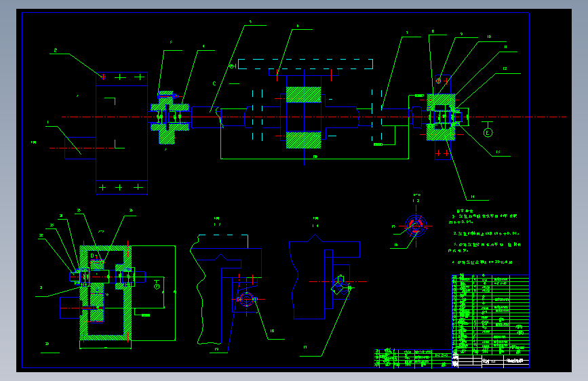
Task: Select the balloon label 11 leader text
Action: (505, 47)
